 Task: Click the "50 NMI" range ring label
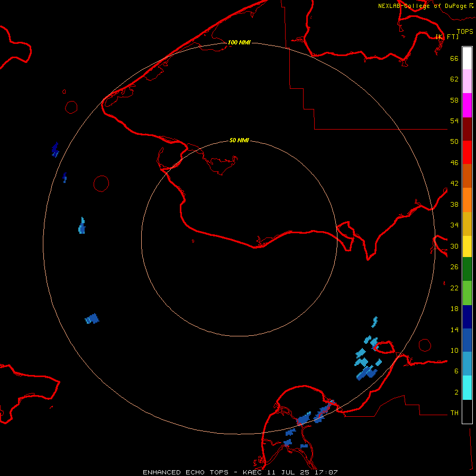click(x=239, y=140)
